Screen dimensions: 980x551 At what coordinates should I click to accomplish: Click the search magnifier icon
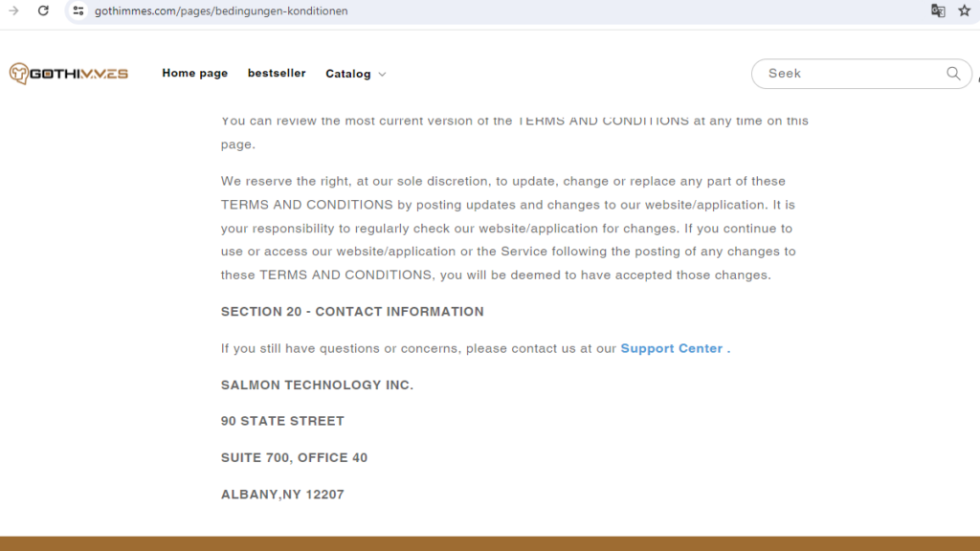(953, 73)
